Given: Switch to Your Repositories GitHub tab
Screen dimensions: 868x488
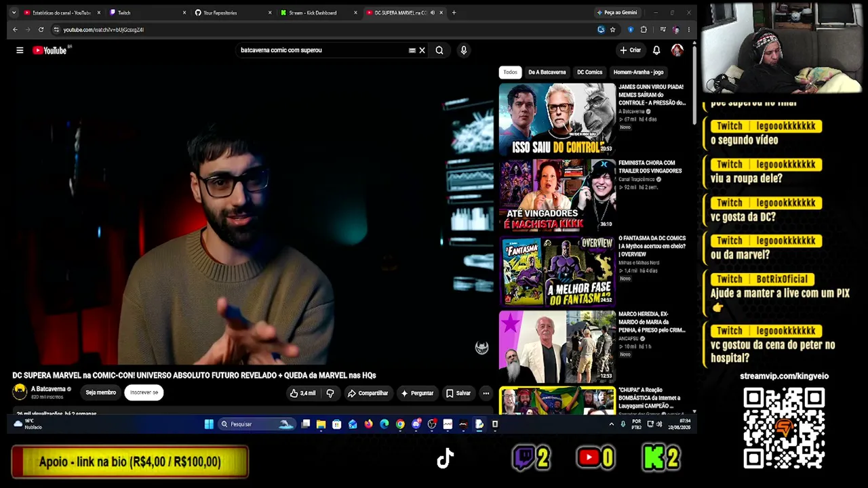Looking at the screenshot, I should point(233,12).
